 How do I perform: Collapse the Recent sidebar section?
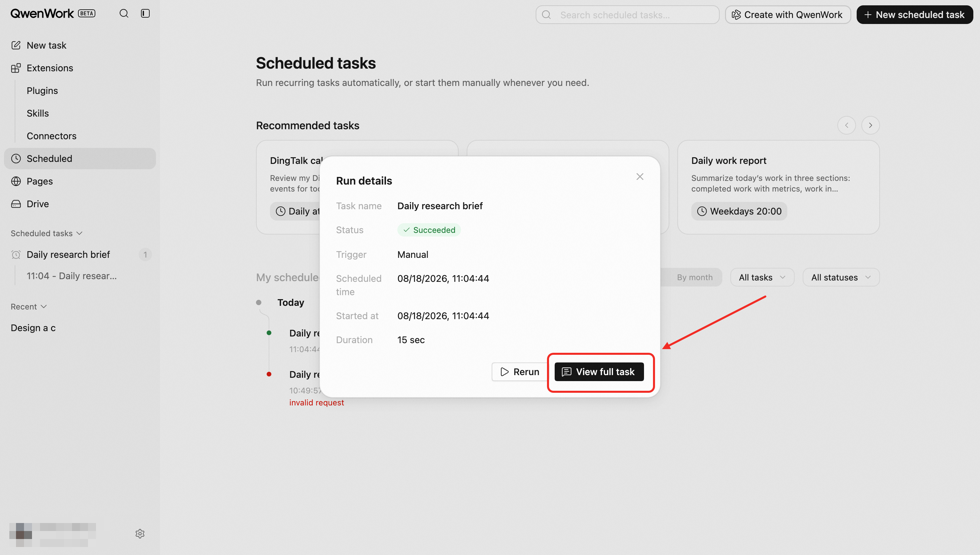[29, 307]
